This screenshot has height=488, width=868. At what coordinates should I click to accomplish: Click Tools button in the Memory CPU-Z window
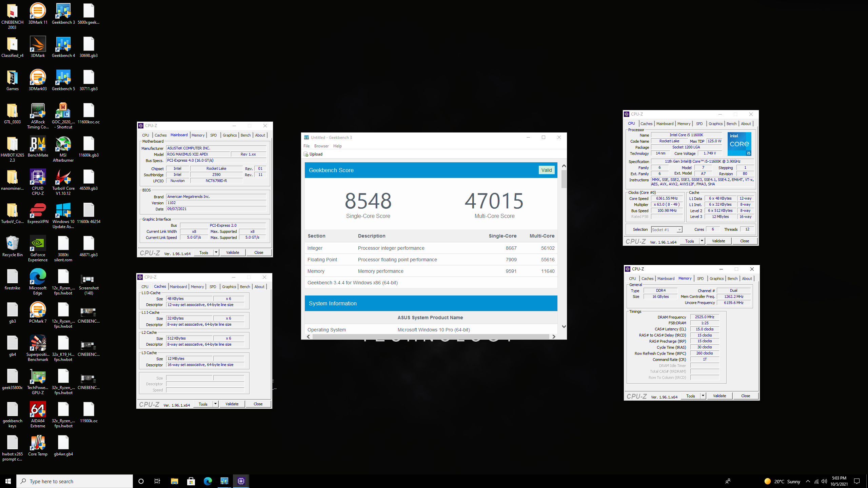[x=690, y=396]
